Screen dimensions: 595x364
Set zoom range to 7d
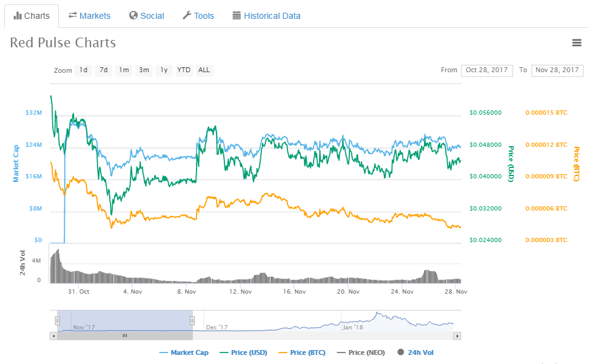(104, 70)
